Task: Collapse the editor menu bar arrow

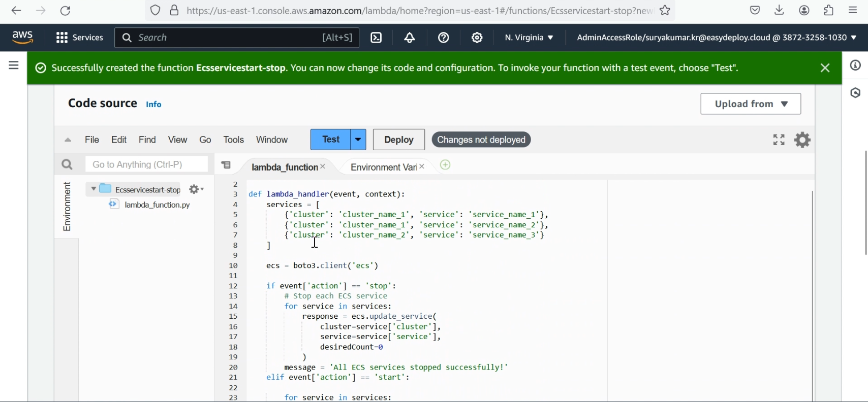Action: (x=68, y=140)
